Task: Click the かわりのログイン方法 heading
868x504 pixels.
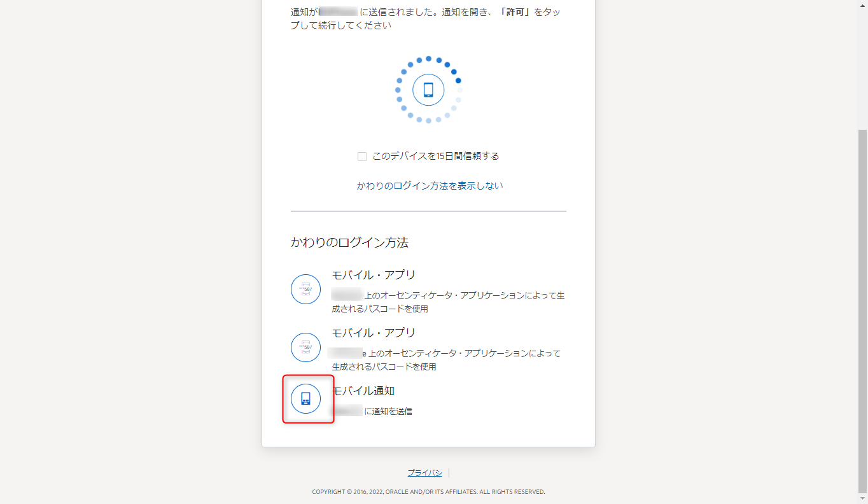Action: 349,242
